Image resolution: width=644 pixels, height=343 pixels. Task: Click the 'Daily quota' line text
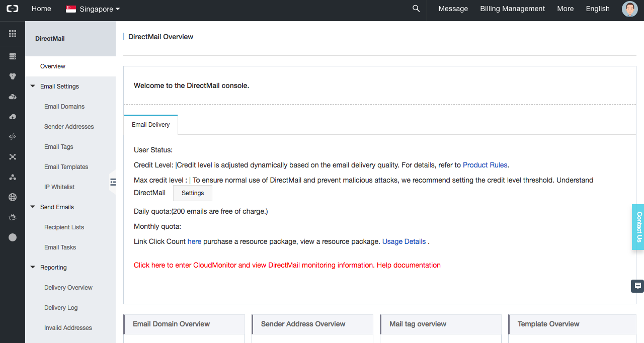pos(201,211)
